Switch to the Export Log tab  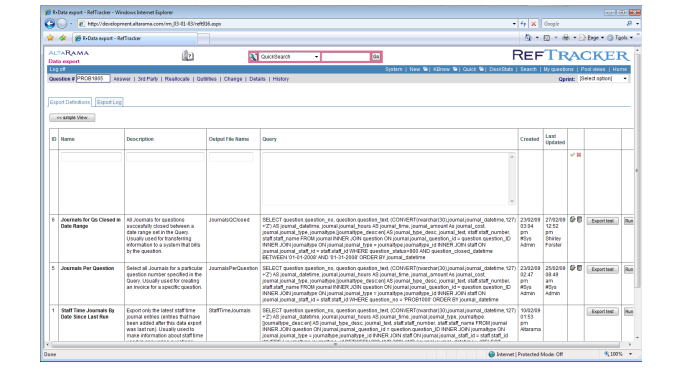pyautogui.click(x=109, y=102)
